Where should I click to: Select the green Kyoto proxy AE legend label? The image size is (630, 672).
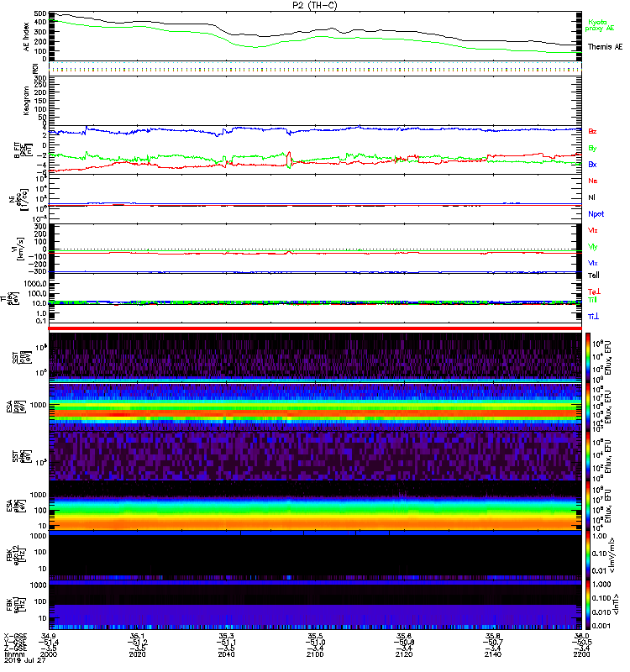click(x=599, y=25)
